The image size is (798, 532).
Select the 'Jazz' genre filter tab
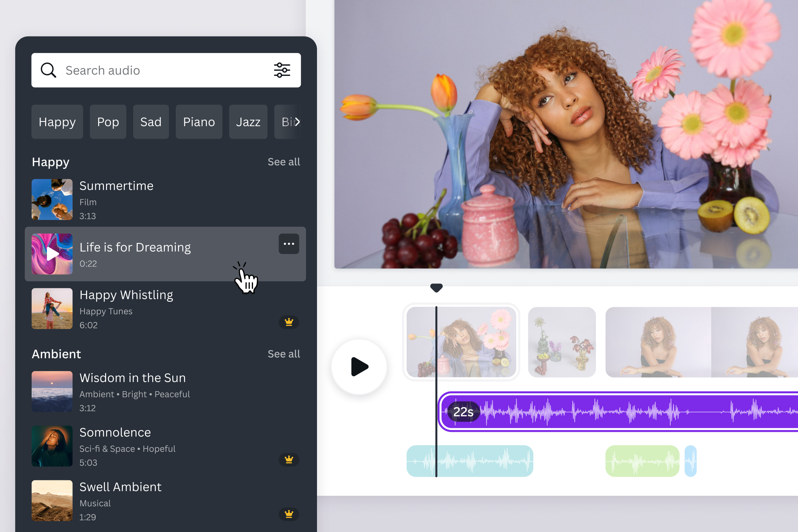tap(248, 121)
